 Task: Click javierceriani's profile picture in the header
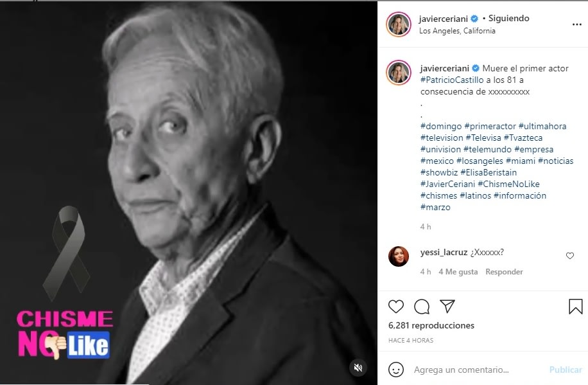398,24
